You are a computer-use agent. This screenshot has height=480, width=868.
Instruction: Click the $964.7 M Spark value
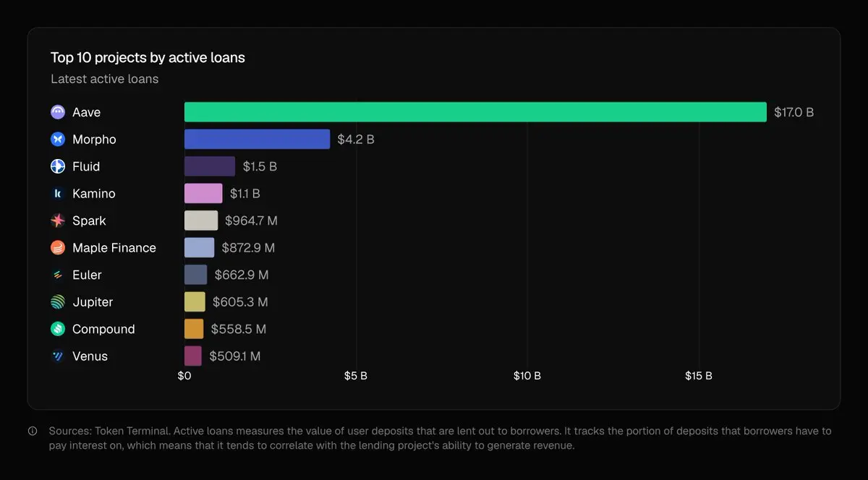click(251, 220)
